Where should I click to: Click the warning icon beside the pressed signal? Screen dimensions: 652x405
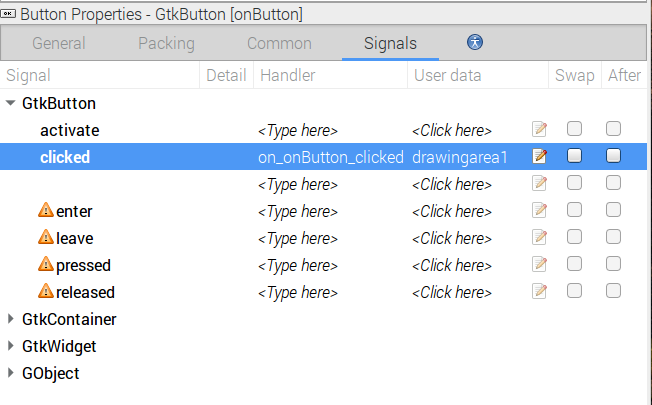click(46, 265)
